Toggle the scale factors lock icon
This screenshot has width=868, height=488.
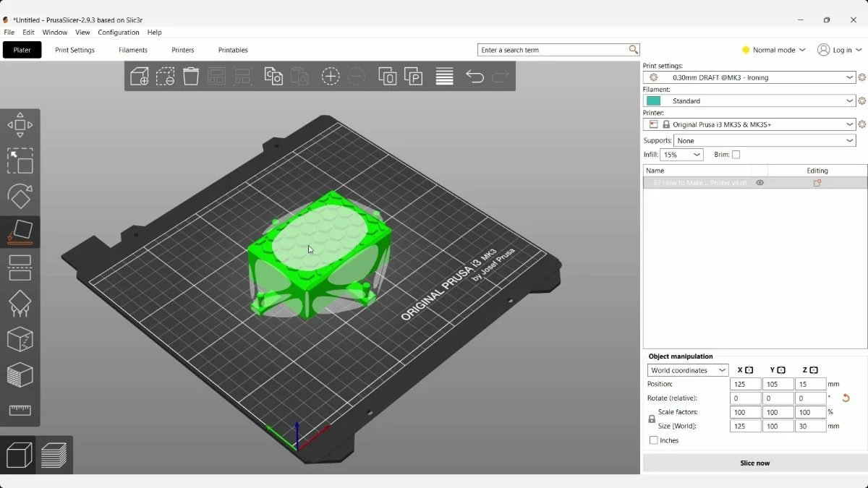click(x=652, y=419)
